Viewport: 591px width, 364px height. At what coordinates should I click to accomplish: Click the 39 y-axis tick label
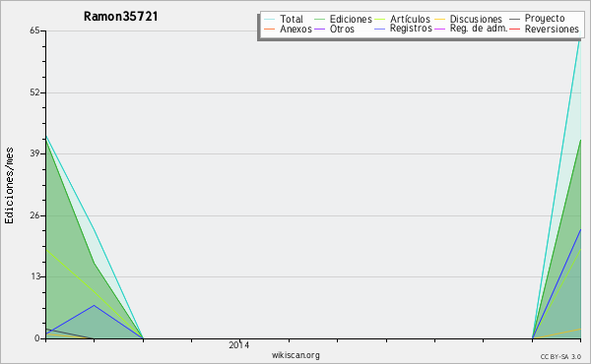click(34, 153)
